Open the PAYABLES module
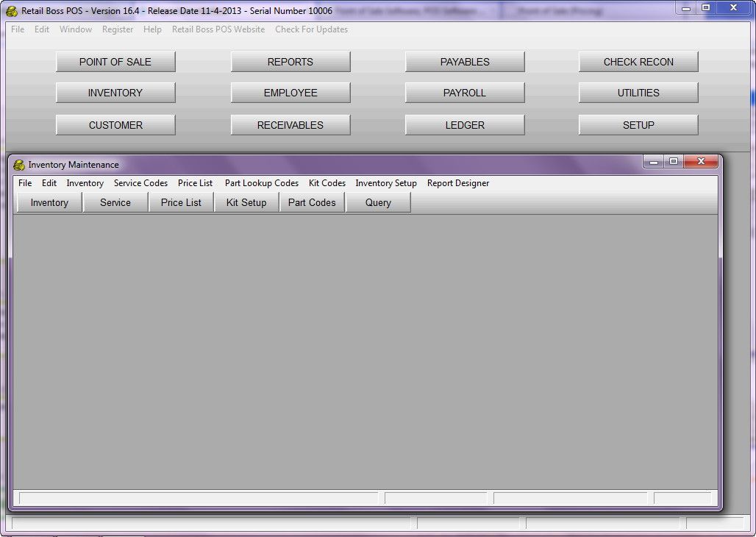 (x=465, y=62)
